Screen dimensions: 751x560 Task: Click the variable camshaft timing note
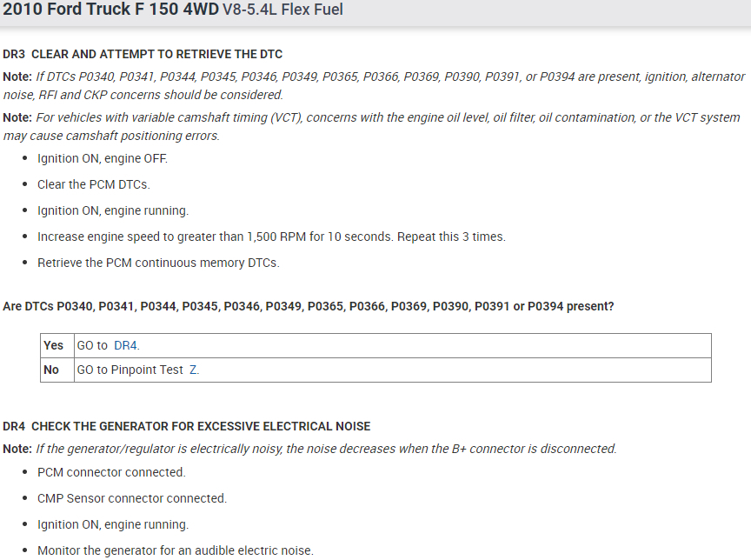374,126
